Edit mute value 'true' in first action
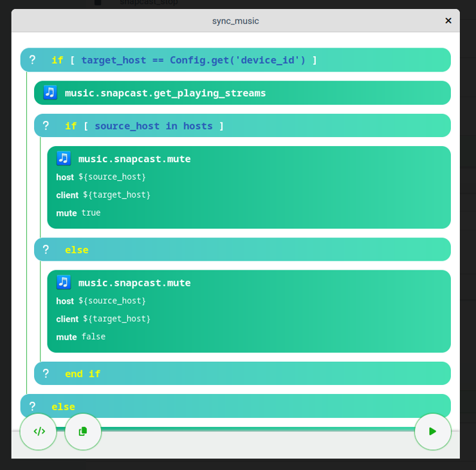 pos(91,212)
